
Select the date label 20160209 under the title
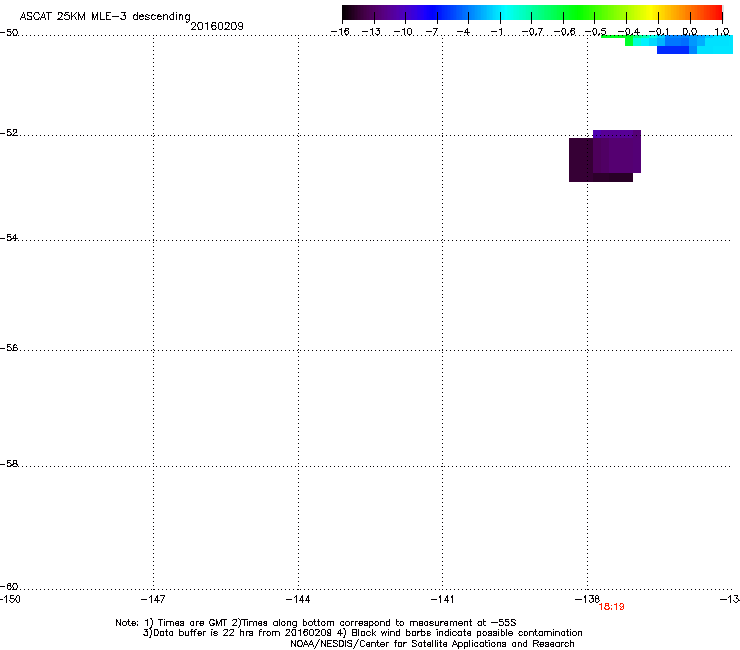tap(217, 26)
